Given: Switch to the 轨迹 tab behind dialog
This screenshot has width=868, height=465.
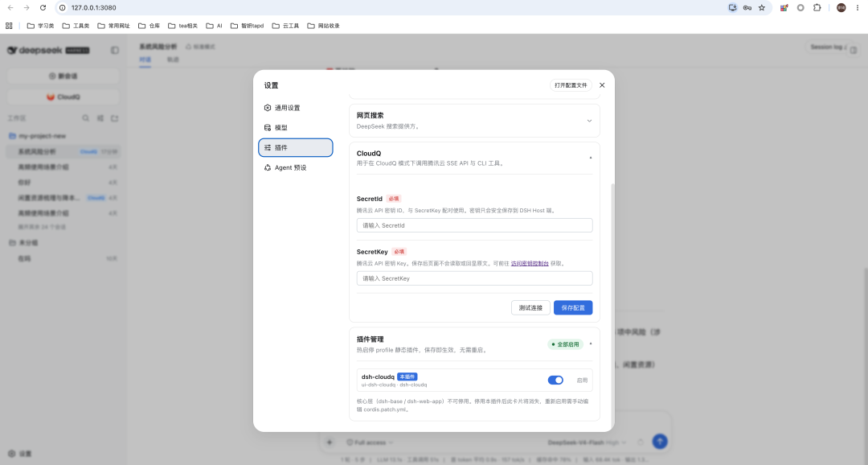Looking at the screenshot, I should point(173,60).
